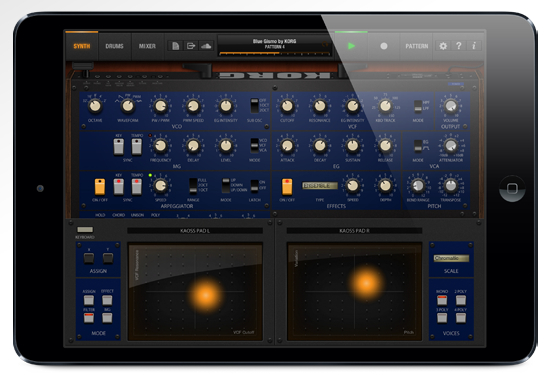Viewport: 550px width, 375px height.
Task: Open help with the question mark icon
Action: (458, 46)
